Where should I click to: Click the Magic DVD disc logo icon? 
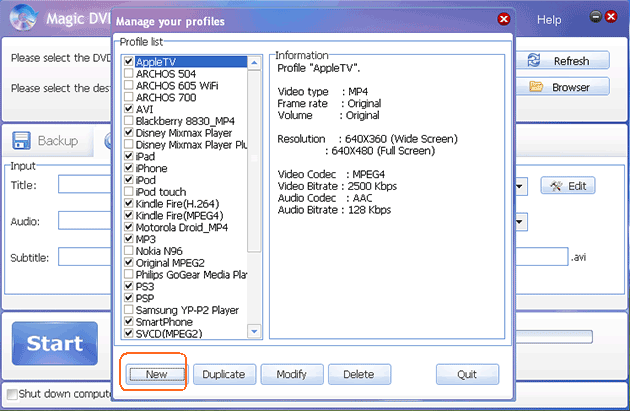(23, 17)
